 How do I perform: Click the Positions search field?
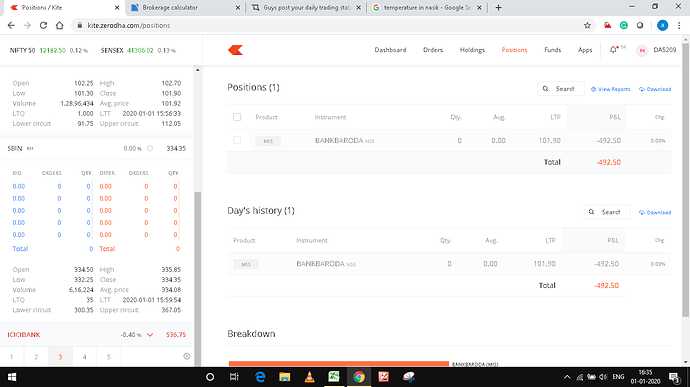click(x=561, y=88)
